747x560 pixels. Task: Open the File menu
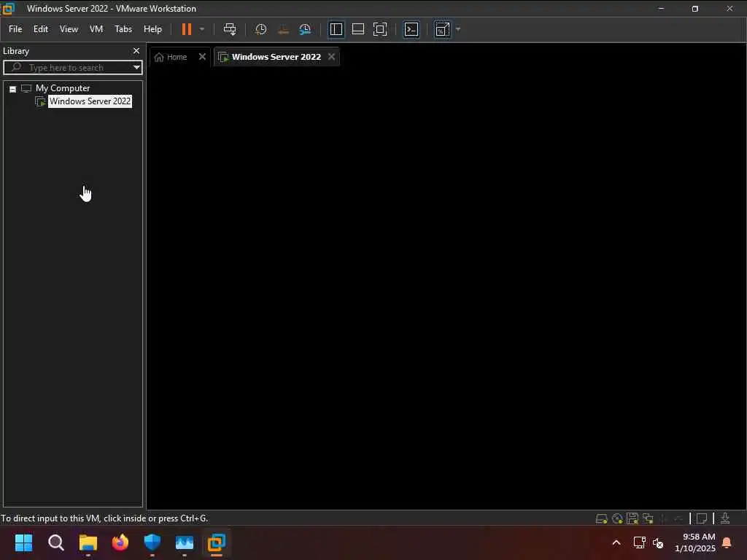(15, 29)
